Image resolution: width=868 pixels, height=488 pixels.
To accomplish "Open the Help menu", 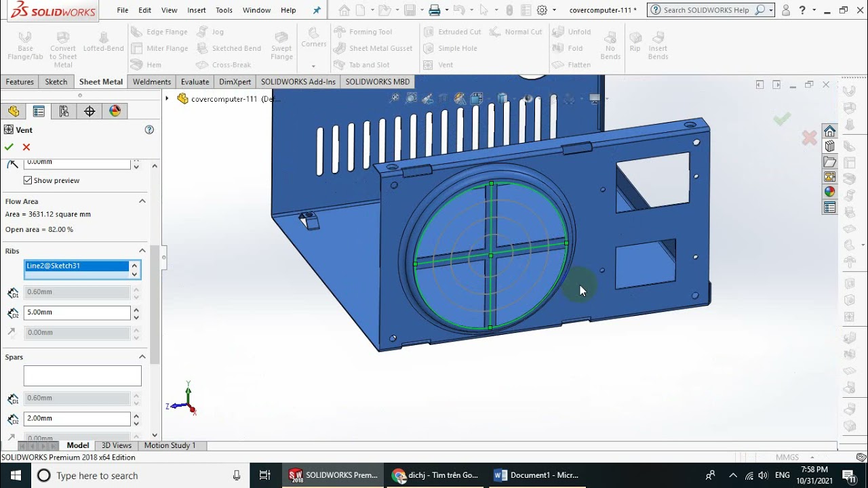I will tap(288, 10).
